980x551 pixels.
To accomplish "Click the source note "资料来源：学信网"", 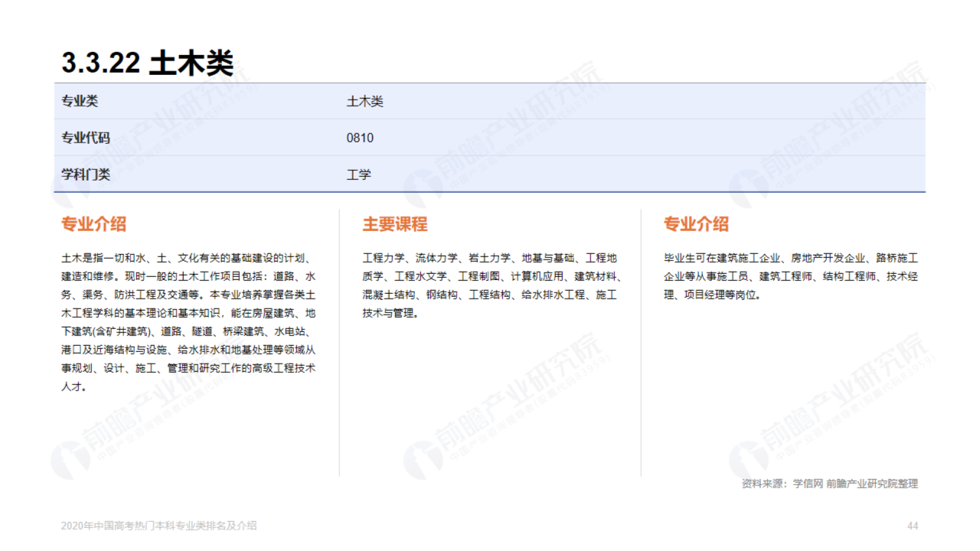I will [830, 484].
